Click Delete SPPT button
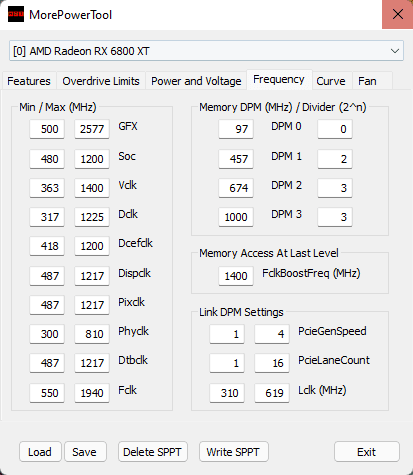This screenshot has height=475, width=413. [x=153, y=452]
